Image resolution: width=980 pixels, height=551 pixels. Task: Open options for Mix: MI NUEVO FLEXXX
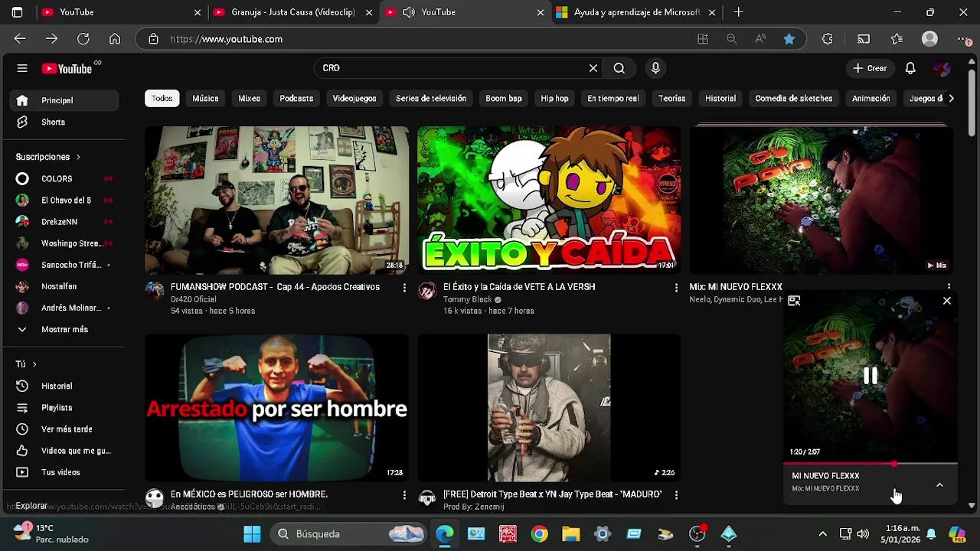[949, 288]
